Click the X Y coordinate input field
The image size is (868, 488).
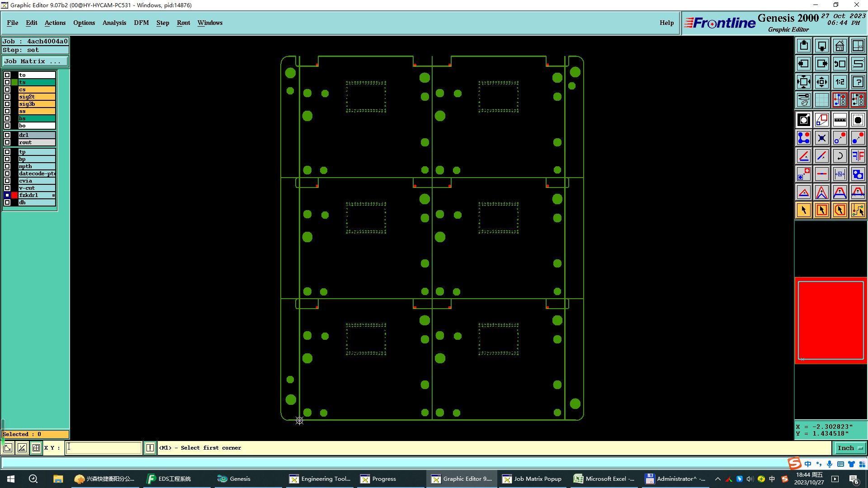(104, 448)
